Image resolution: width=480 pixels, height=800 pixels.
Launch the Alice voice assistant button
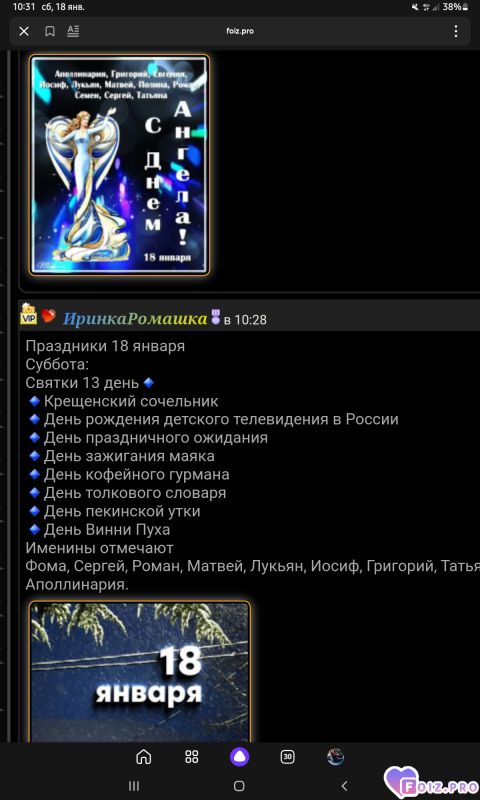239,757
